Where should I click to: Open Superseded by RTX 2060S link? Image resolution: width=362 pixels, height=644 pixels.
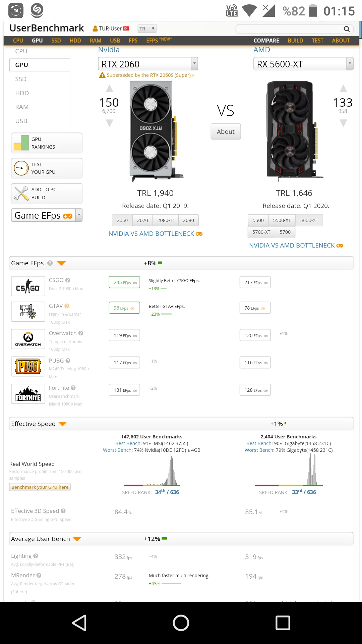[x=150, y=75]
